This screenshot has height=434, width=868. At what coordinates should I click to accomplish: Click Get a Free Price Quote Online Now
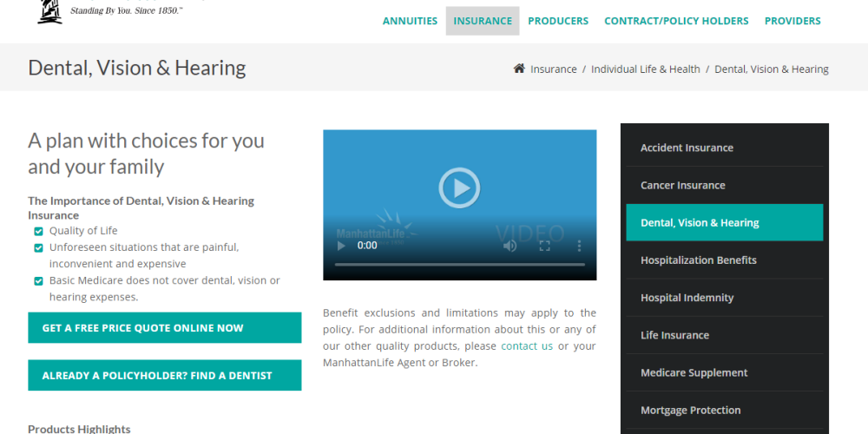[165, 328]
